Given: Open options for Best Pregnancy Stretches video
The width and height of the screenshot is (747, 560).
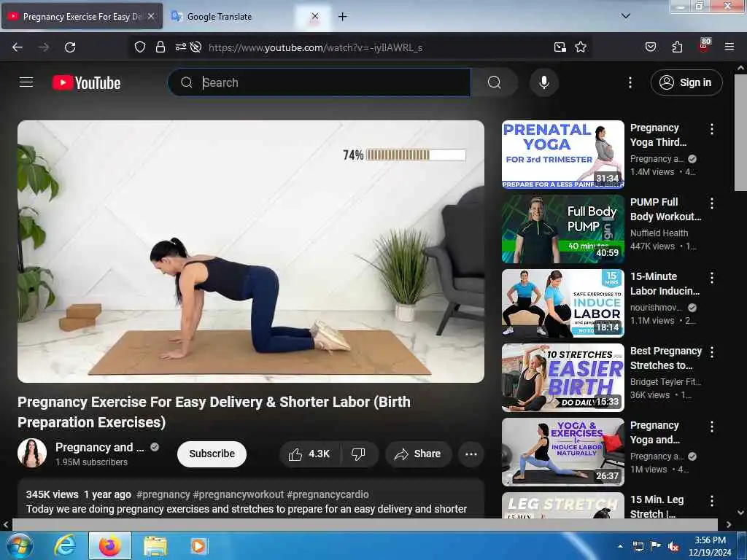Looking at the screenshot, I should (711, 352).
